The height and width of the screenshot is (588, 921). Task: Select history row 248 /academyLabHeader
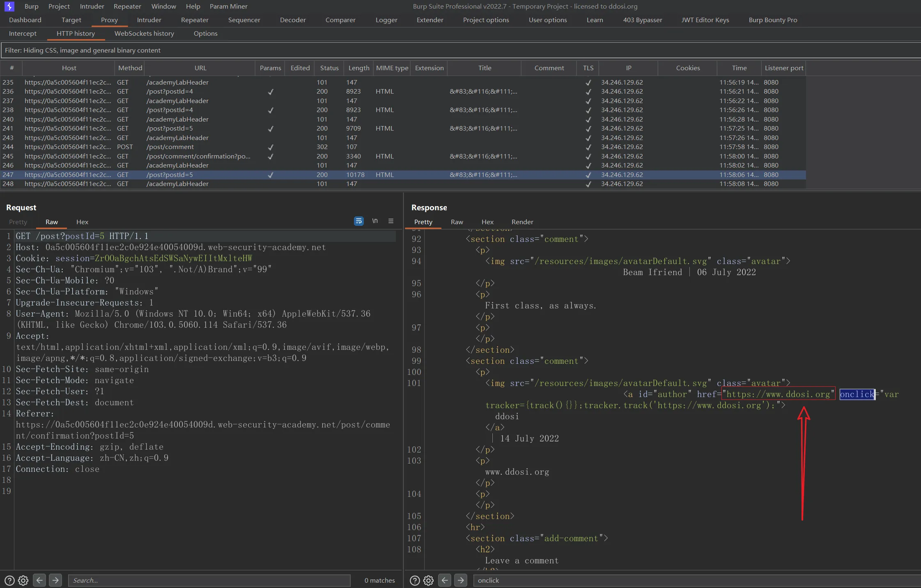pyautogui.click(x=402, y=184)
